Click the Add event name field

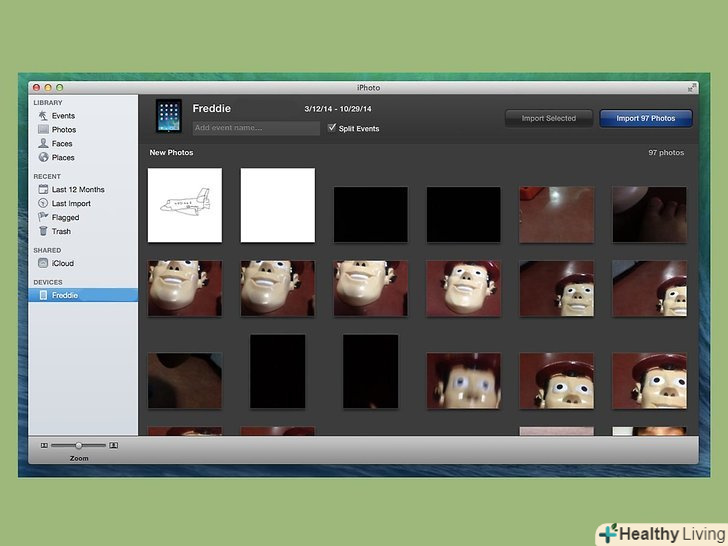[256, 128]
